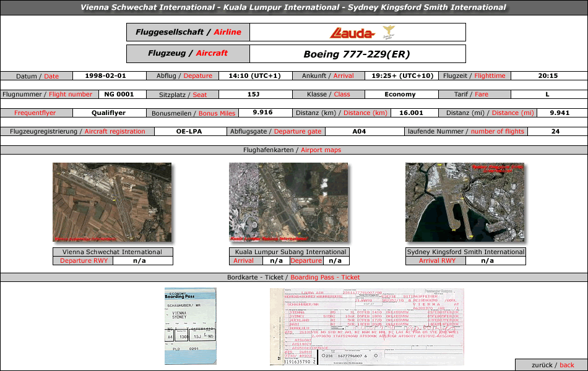The width and height of the screenshot is (588, 371).
Task: Enlarge the Economy boarding pass image
Action: (x=191, y=326)
